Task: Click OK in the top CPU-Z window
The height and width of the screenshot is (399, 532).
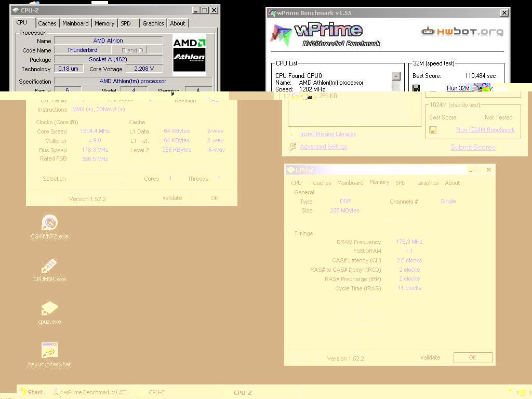Action: tap(214, 198)
